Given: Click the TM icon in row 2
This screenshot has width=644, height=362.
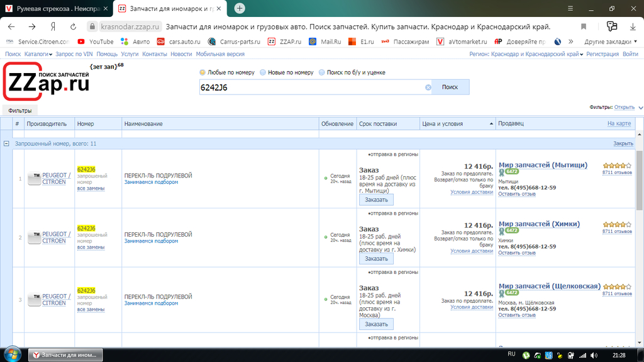Looking at the screenshot, I should pyautogui.click(x=34, y=237).
